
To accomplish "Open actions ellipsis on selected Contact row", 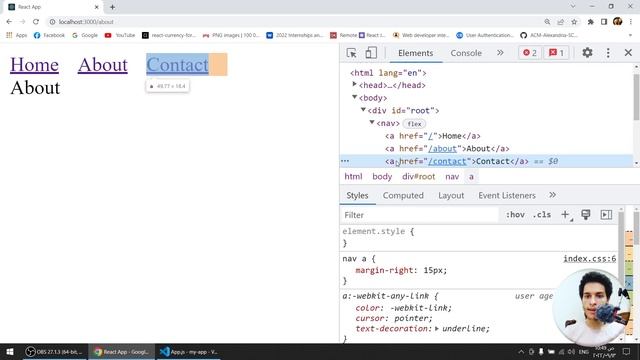I will pyautogui.click(x=345, y=161).
